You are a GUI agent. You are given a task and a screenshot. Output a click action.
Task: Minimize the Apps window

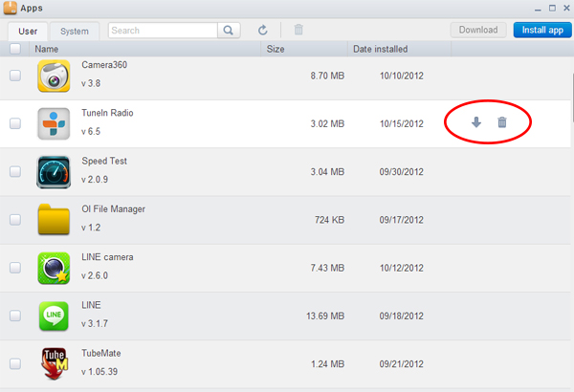point(538,9)
